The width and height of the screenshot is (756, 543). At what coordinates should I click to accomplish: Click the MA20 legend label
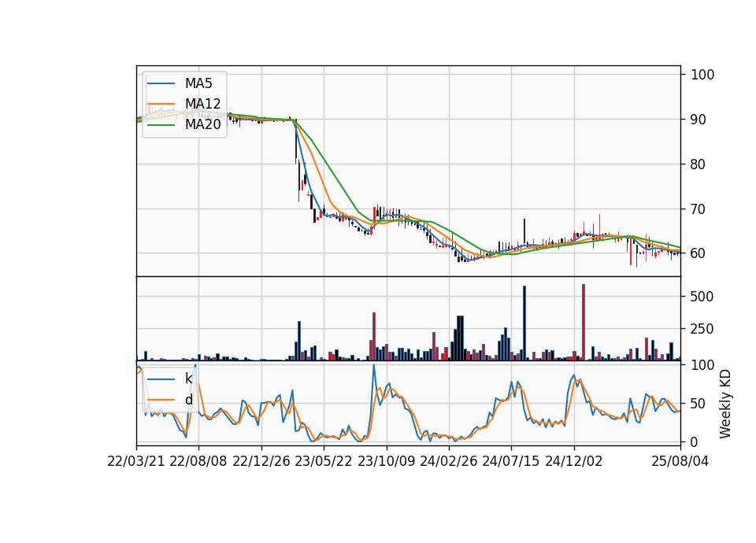pos(202,125)
